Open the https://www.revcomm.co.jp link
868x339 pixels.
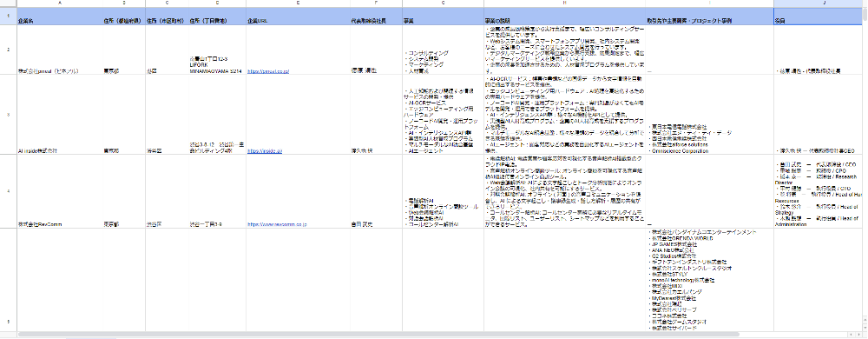point(277,224)
